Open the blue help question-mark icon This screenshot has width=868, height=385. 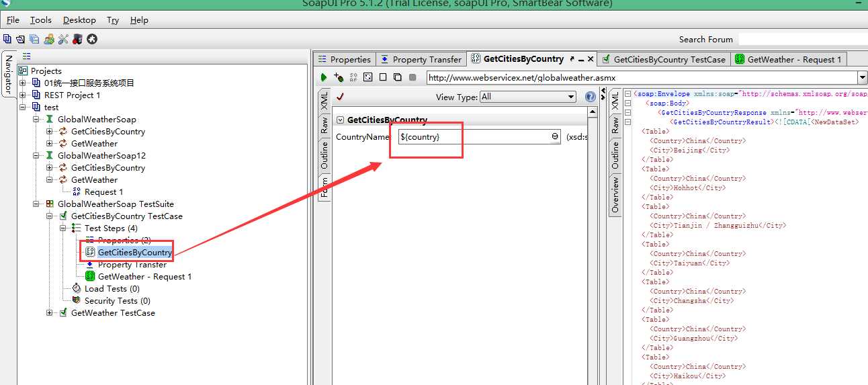coord(591,97)
